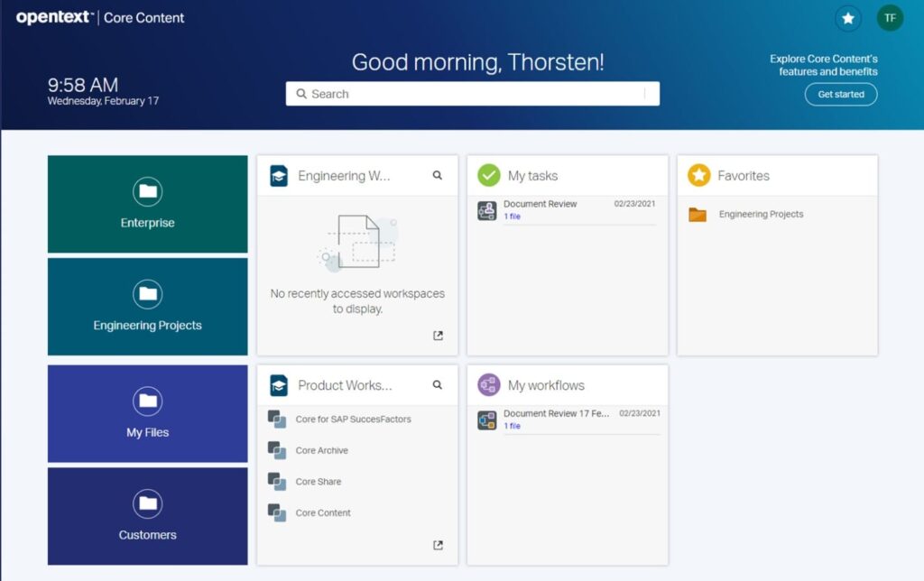
Task: Open the Customers tile
Action: (147, 516)
